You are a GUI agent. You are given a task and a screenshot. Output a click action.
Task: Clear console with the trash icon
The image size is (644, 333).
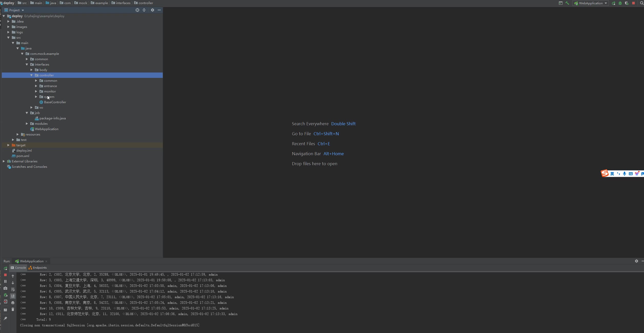pyautogui.click(x=13, y=309)
